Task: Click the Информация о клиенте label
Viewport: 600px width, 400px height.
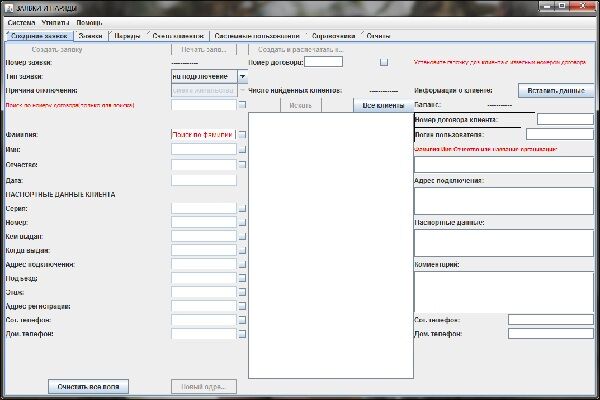Action: tap(453, 91)
